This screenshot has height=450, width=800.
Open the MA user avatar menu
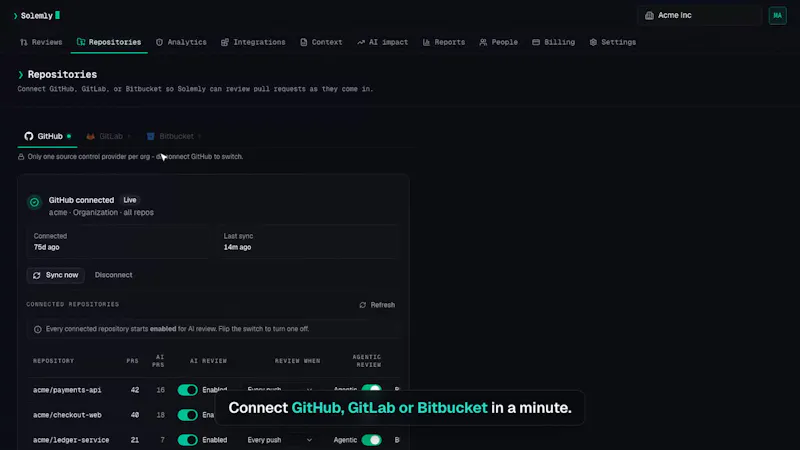[778, 15]
